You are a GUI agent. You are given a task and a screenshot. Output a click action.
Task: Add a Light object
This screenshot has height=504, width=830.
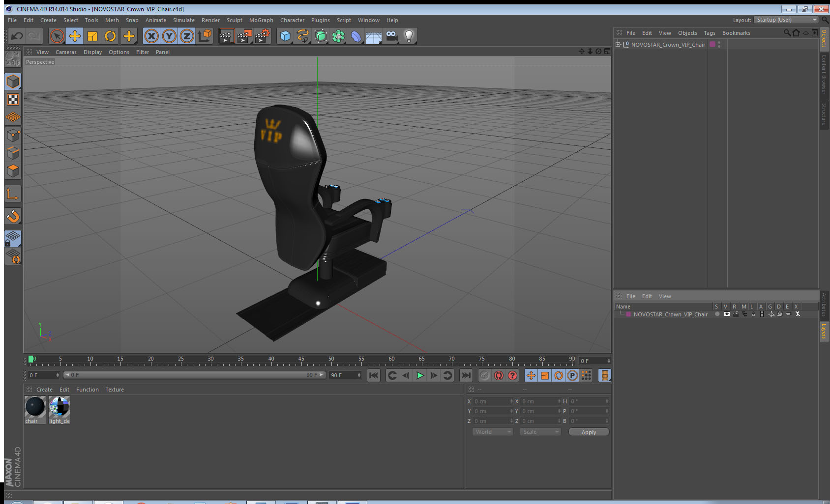click(409, 36)
